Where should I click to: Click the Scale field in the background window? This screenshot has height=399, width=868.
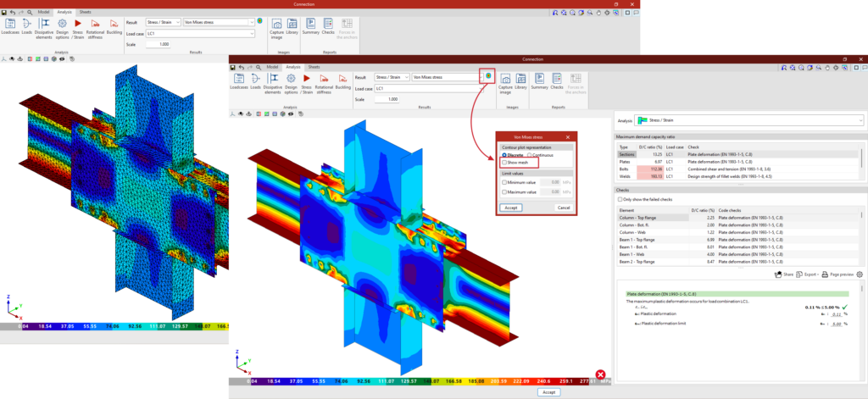[159, 44]
